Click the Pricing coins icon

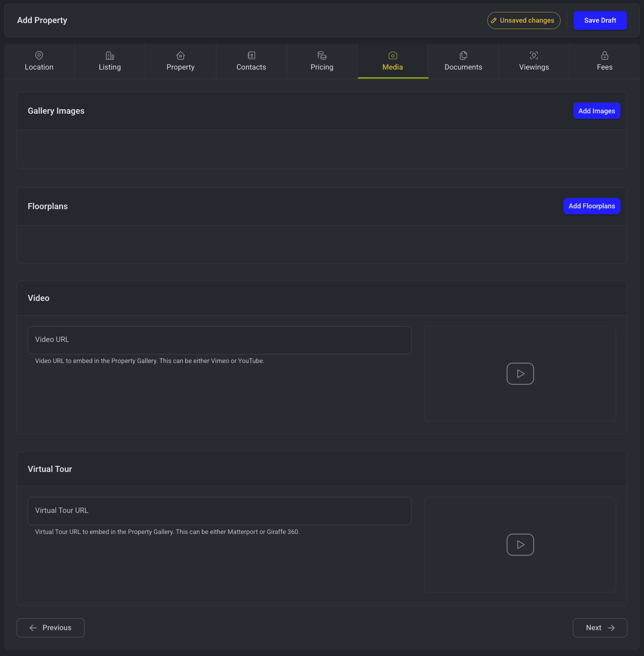pos(322,55)
